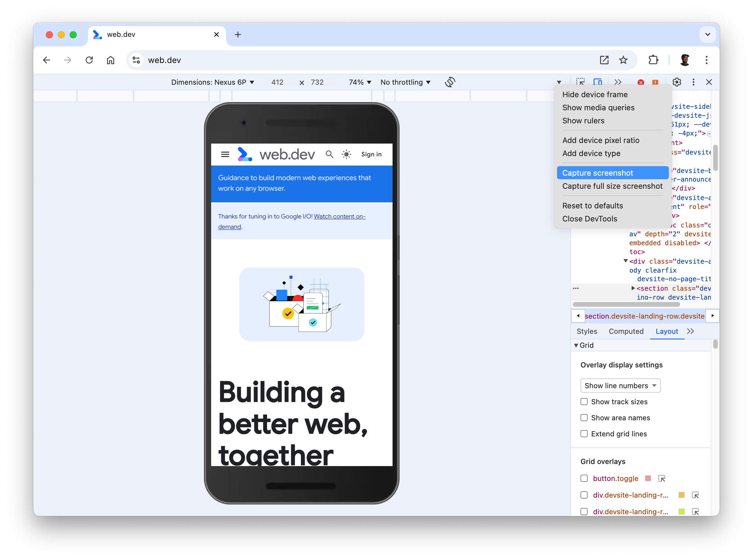The image size is (753, 560).
Task: Toggle Show area names checkbox
Action: click(x=584, y=418)
